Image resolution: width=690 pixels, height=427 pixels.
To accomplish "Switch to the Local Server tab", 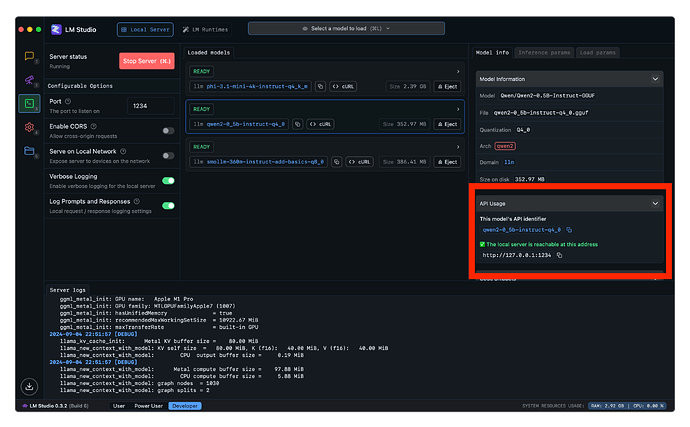I will [145, 29].
